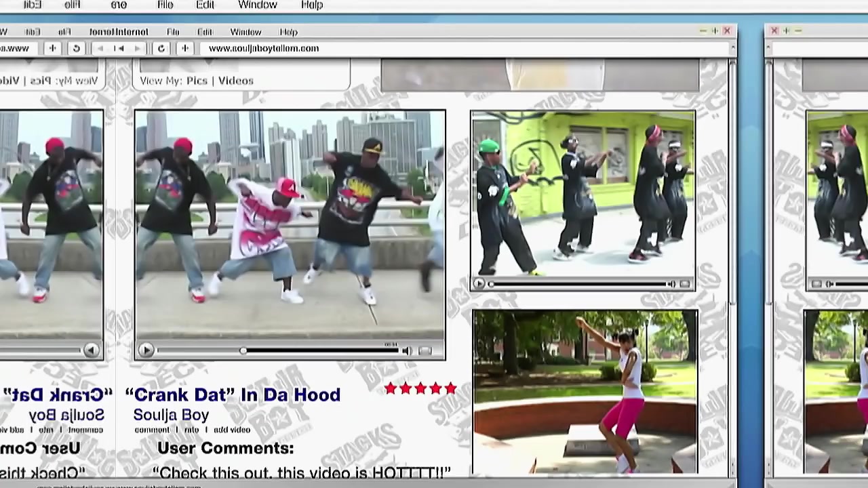Image resolution: width=868 pixels, height=488 pixels.
Task: Maximize the main browser window with the plus button
Action: [715, 31]
